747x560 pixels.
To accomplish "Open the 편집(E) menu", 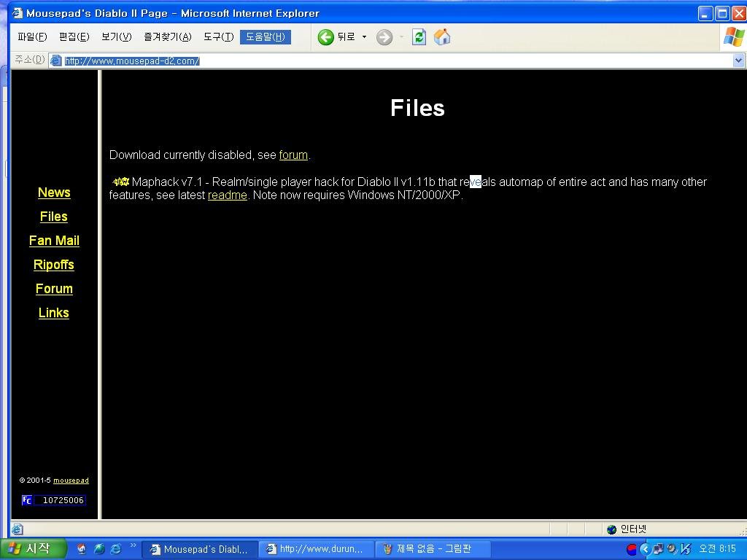I will click(74, 36).
